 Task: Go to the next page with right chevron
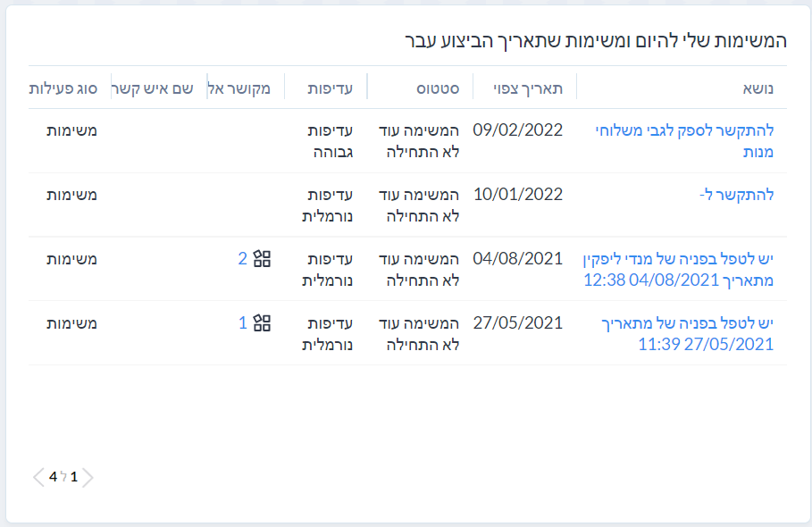[x=88, y=477]
